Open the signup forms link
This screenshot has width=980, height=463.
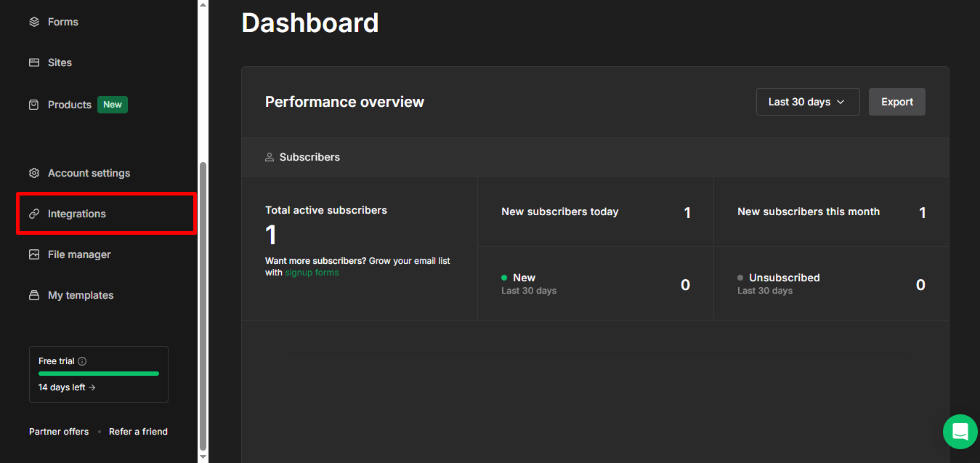click(311, 272)
